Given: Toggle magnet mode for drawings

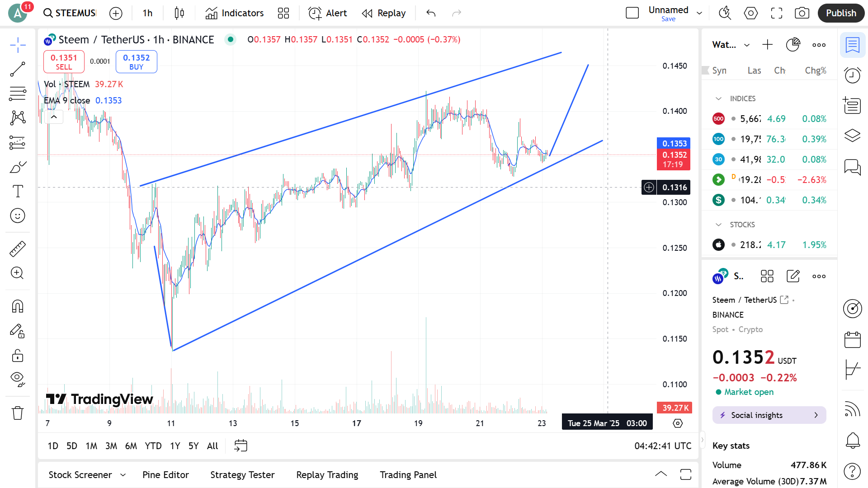Looking at the screenshot, I should point(18,306).
